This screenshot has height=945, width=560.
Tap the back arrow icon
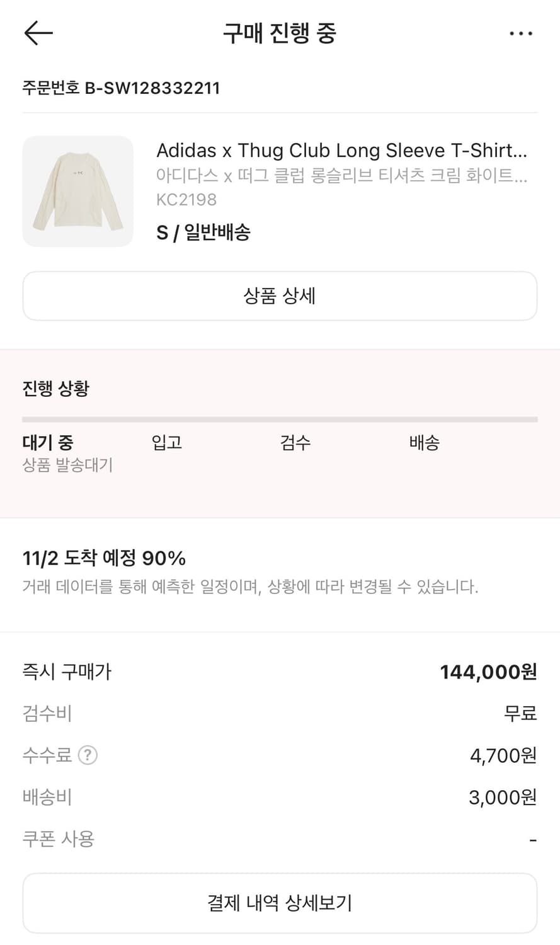tap(38, 33)
